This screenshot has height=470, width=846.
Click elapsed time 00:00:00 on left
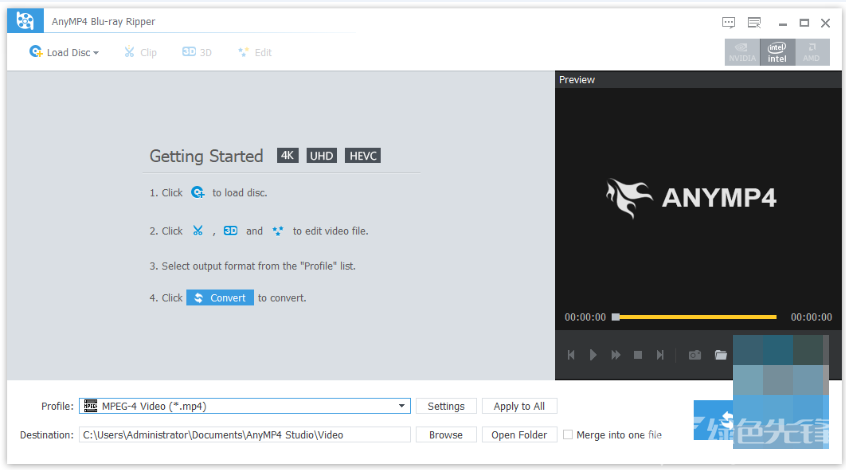[x=585, y=317]
